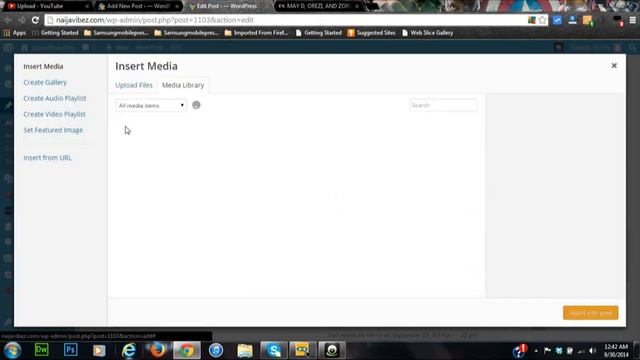
Task: Click the naijavibez.com address bar
Action: click(x=286, y=20)
